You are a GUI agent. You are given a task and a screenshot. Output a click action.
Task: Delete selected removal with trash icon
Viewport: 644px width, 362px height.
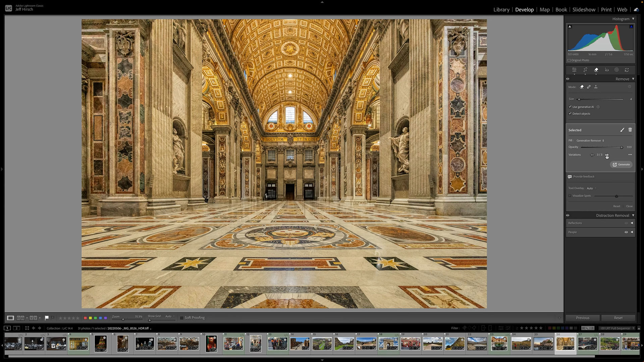630,130
